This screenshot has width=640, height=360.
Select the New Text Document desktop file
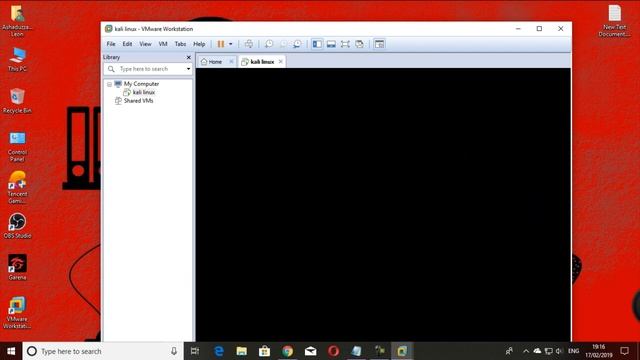point(615,21)
